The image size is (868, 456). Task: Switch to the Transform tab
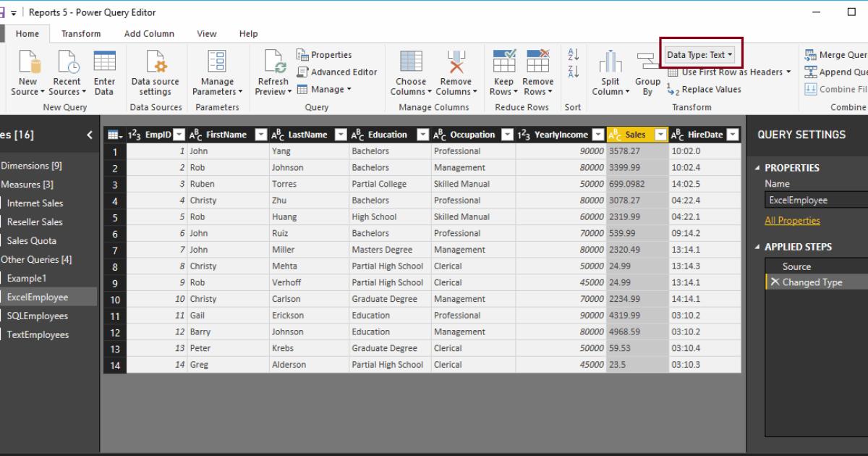point(81,33)
